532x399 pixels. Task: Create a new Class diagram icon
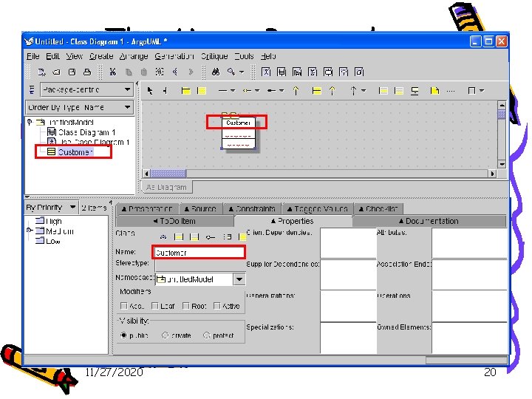282,72
